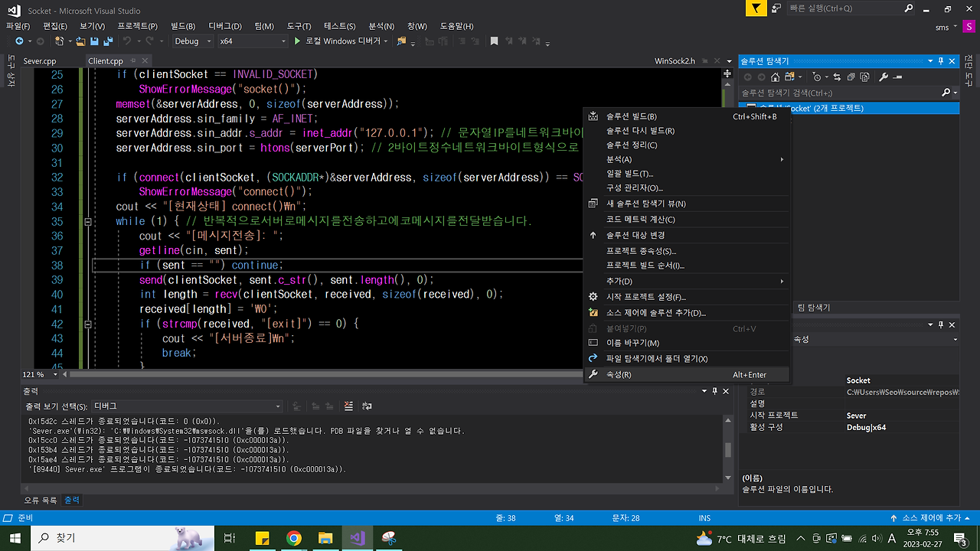Click the Output panel vertical scrollbar
The width and height of the screenshot is (980, 551).
click(728, 448)
